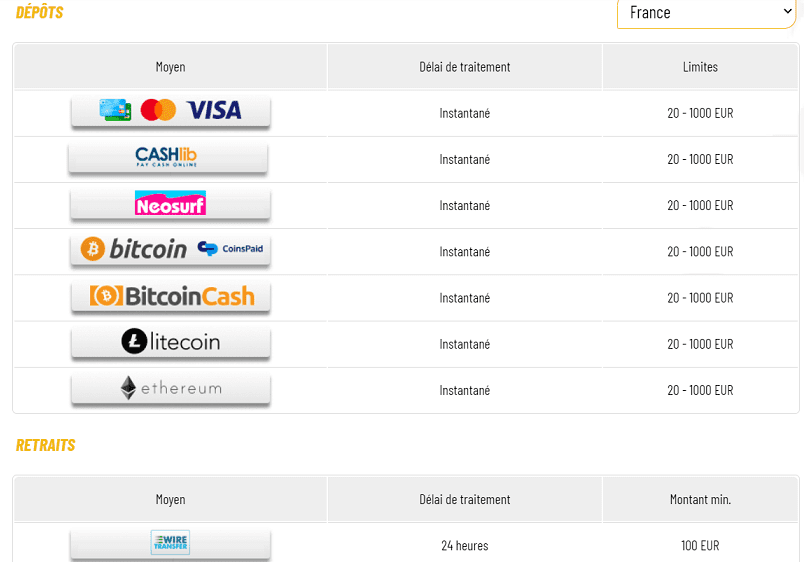
Task: Select the Neosurf payment method
Action: 171,204
